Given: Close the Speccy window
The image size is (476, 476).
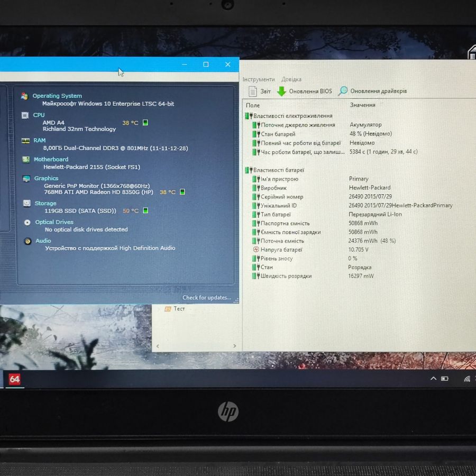Looking at the screenshot, I should (x=227, y=65).
